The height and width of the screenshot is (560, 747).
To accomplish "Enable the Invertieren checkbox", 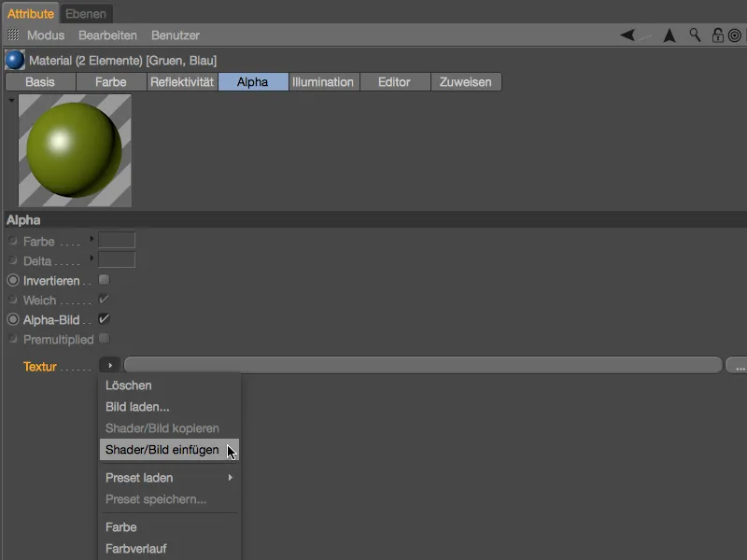I will point(104,280).
